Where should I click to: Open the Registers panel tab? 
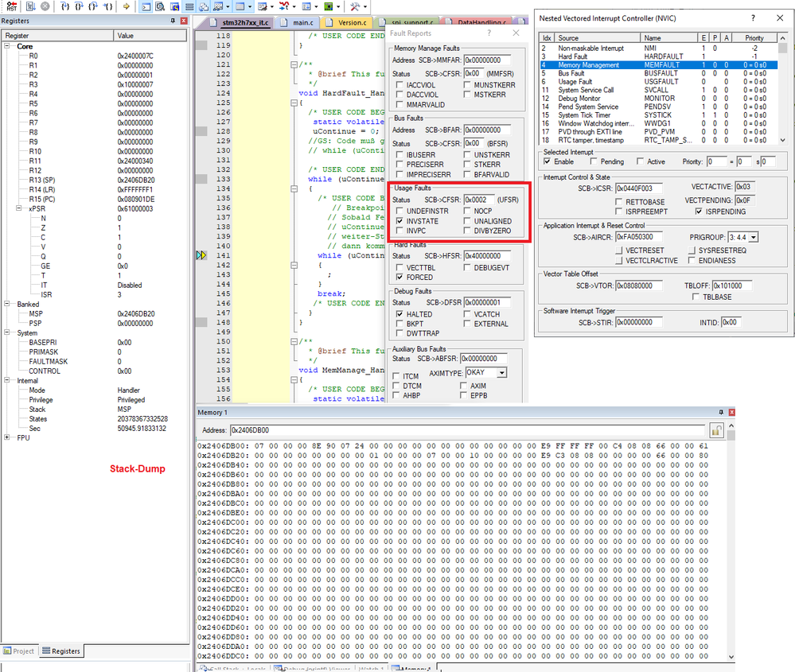pyautogui.click(x=60, y=651)
